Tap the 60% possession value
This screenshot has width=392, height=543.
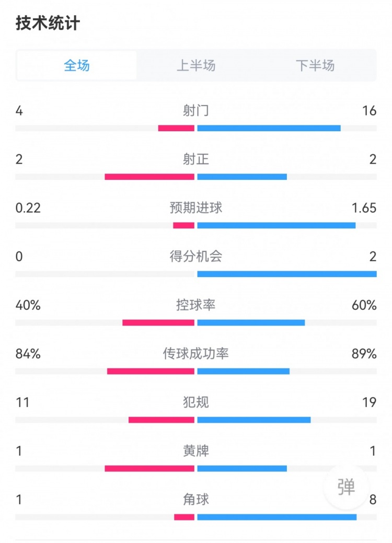[364, 305]
